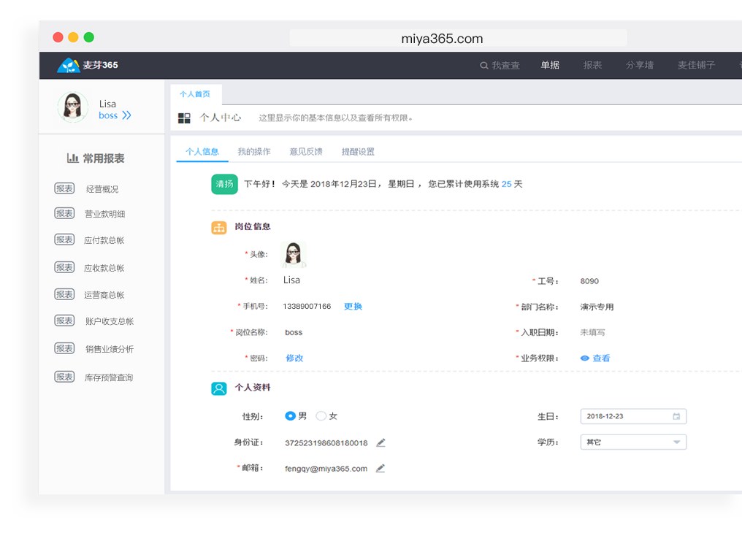Open the 营业款明细 report

[104, 214]
